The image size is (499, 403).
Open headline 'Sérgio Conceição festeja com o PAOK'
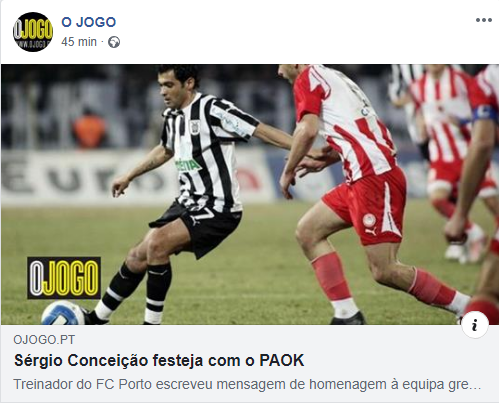click(159, 361)
